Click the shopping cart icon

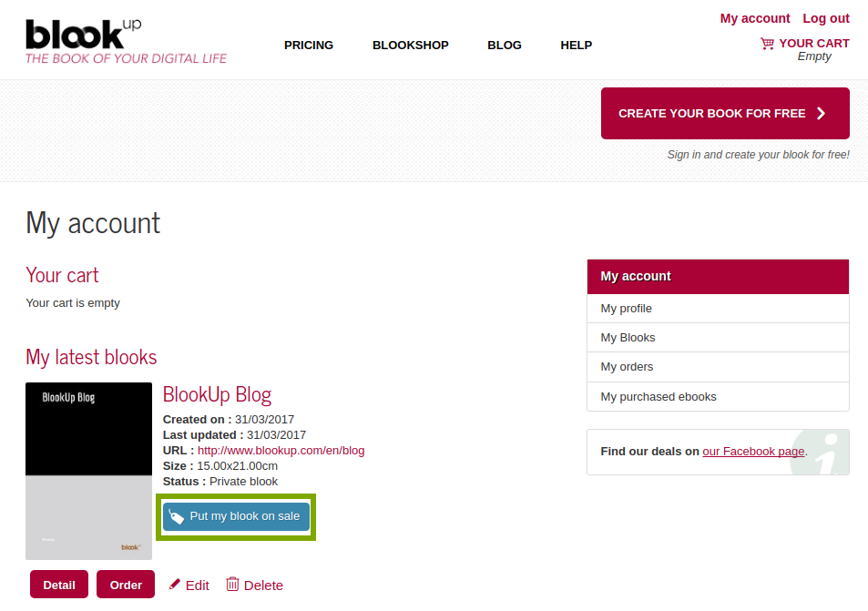(x=767, y=44)
